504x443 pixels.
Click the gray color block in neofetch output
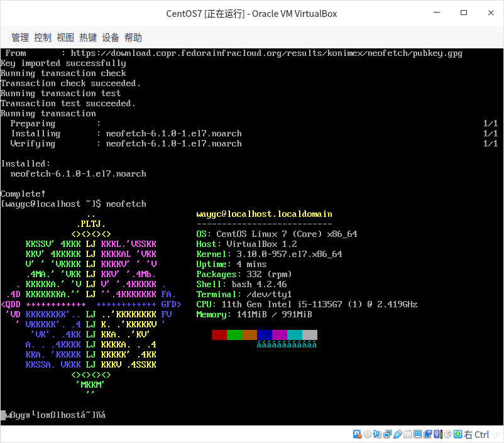tap(310, 335)
